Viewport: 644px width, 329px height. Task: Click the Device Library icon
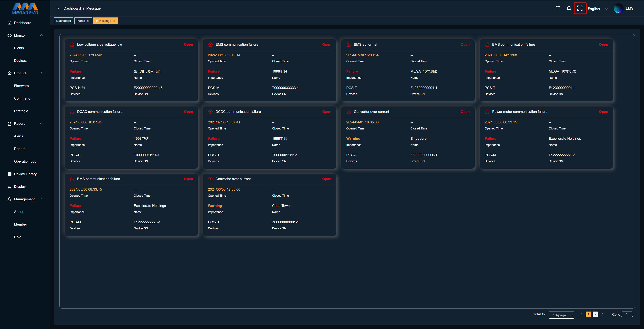[x=10, y=174]
